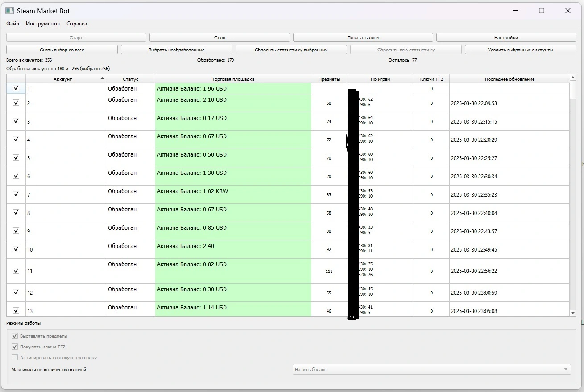
Task: Enable Активировать торговую площадку checkbox
Action: tap(15, 357)
